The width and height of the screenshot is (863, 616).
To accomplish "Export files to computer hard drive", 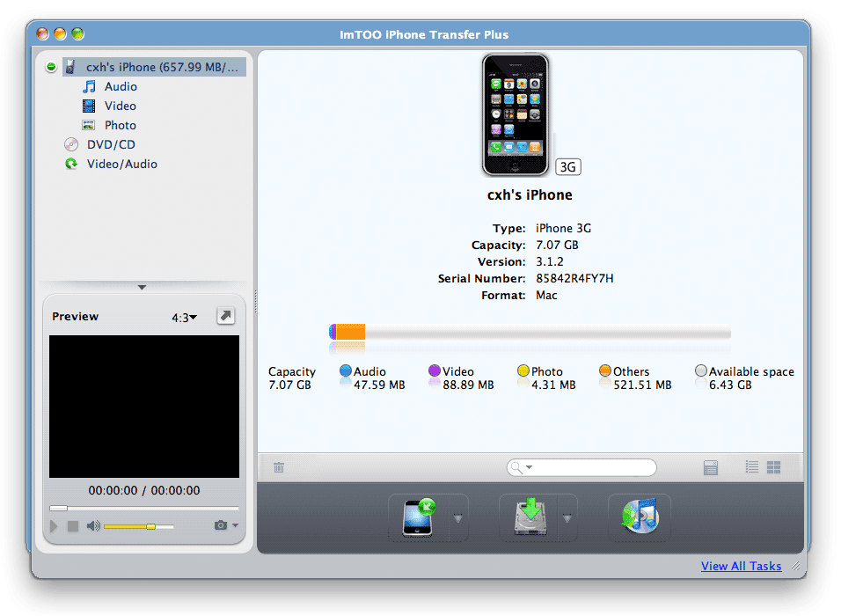I will pos(530,517).
